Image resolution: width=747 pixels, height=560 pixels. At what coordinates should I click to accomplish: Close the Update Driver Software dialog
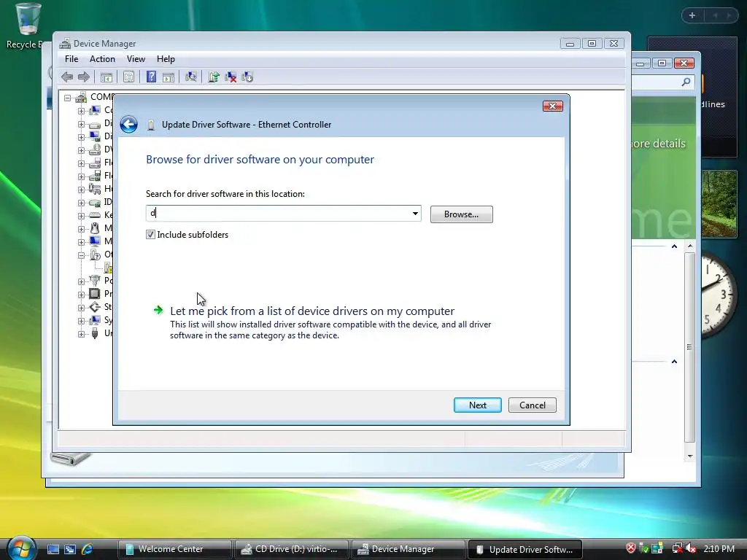553,106
